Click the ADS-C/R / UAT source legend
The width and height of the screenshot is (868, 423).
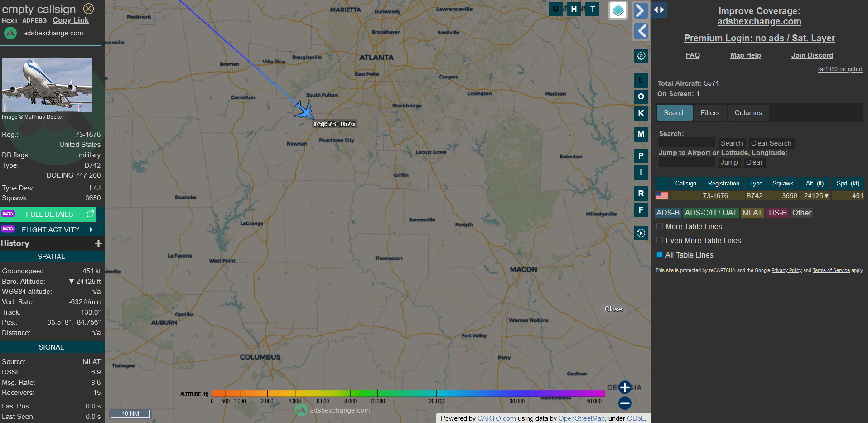tap(711, 213)
